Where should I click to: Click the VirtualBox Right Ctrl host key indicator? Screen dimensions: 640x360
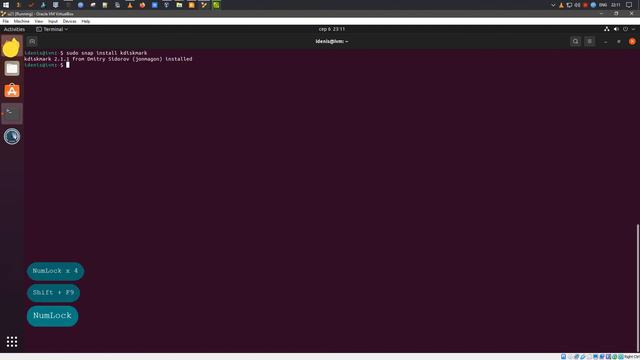click(632, 357)
